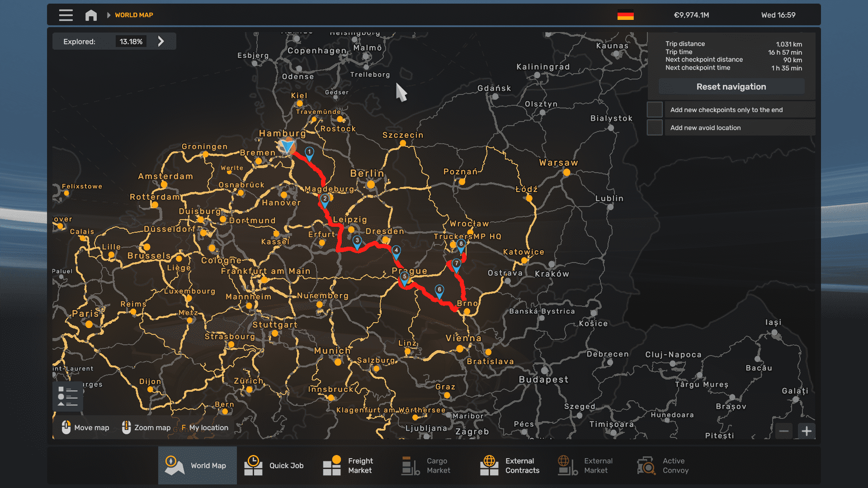Select the World Map tab
The width and height of the screenshot is (868, 488).
[x=198, y=465]
